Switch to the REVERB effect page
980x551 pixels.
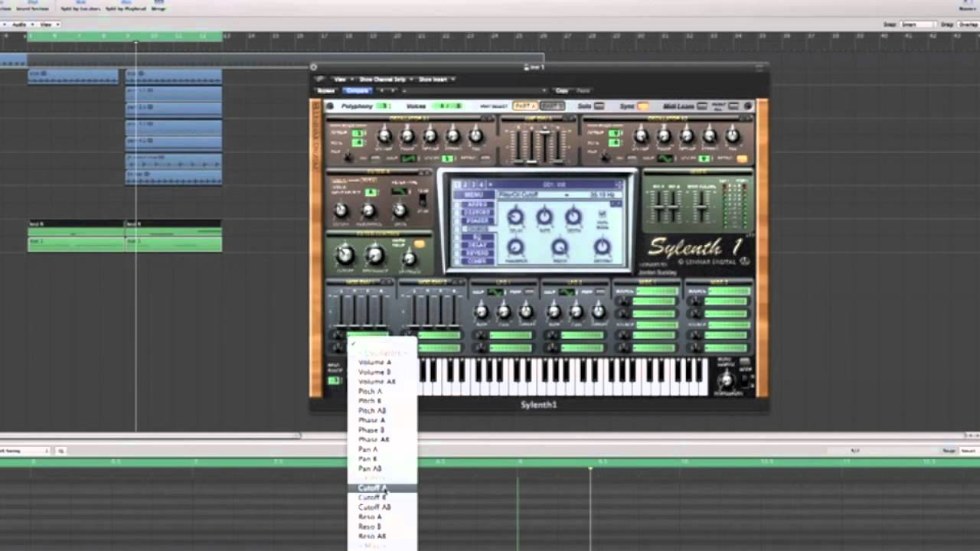click(x=474, y=253)
